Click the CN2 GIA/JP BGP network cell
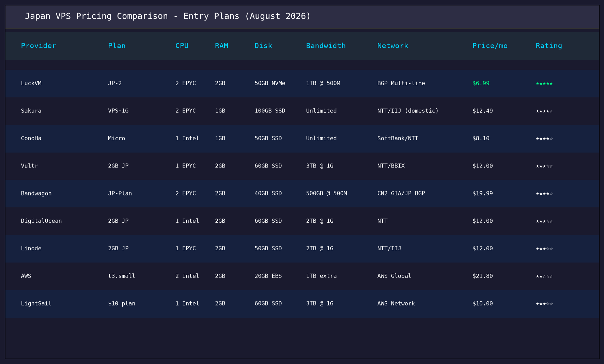Image resolution: width=604 pixels, height=364 pixels. click(x=401, y=193)
